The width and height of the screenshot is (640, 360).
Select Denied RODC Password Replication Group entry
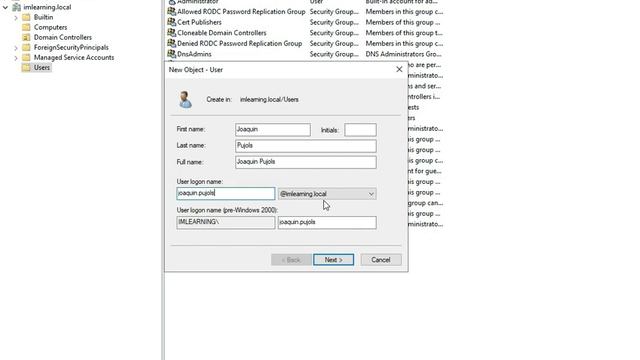point(240,43)
